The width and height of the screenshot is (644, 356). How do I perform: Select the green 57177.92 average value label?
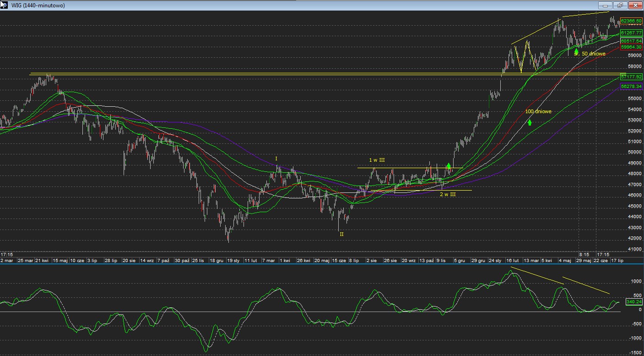(631, 77)
